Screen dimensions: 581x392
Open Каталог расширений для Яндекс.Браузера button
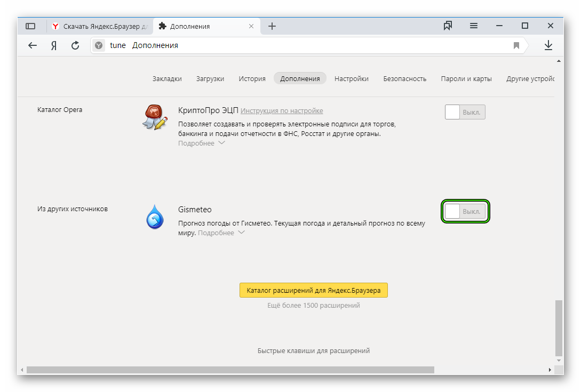314,290
